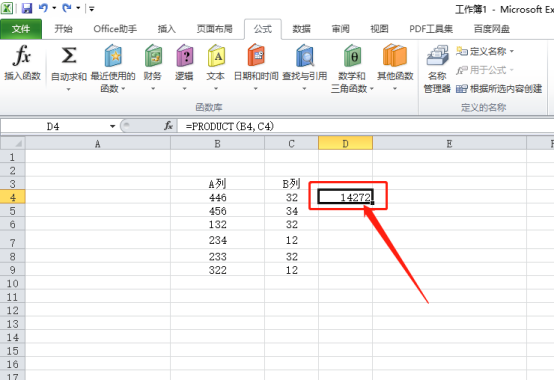Select the A列 header cell

pos(217,183)
